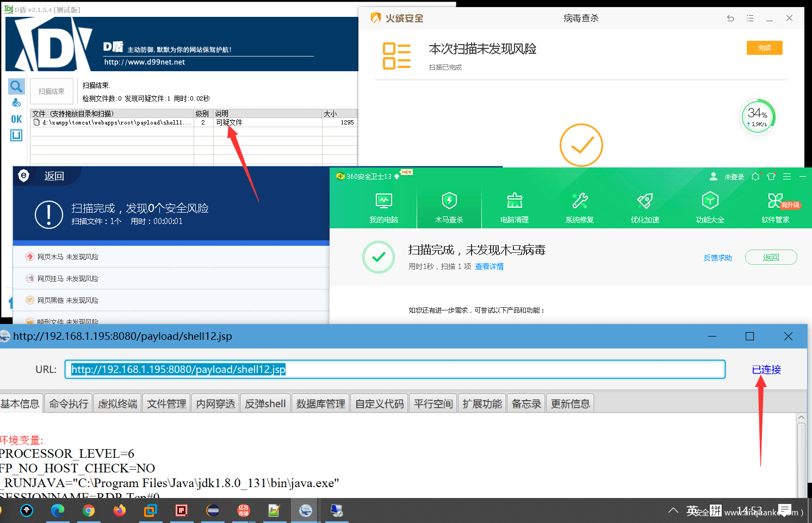This screenshot has width=812, height=523.
Task: Click the OK icon in D盾 sidebar
Action: [x=16, y=119]
